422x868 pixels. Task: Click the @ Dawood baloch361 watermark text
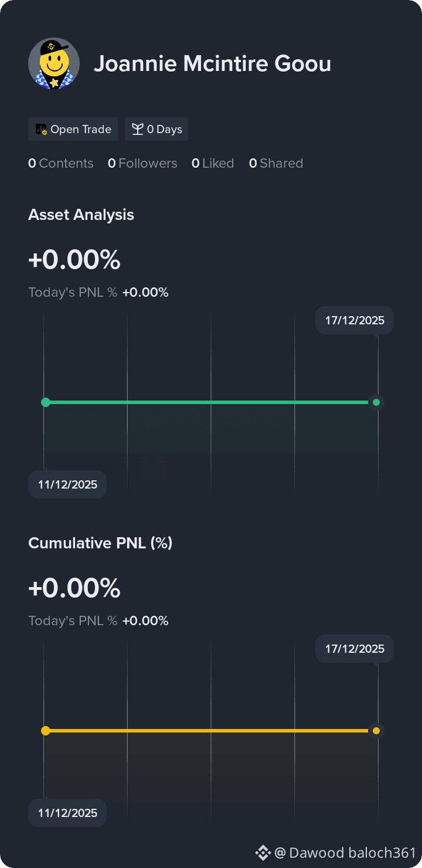tap(345, 853)
